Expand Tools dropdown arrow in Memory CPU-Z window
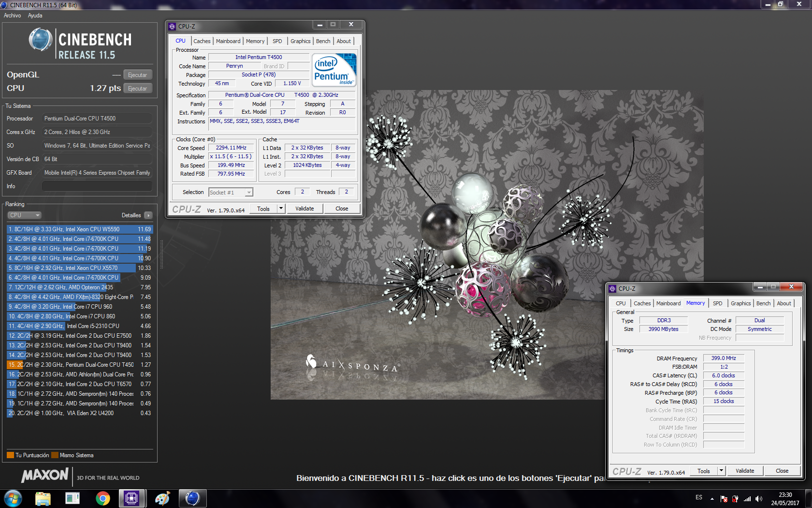The height and width of the screenshot is (508, 812). click(722, 471)
